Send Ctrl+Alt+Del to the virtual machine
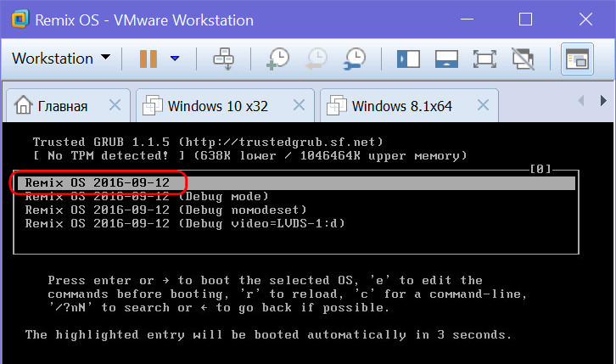 coord(224,59)
